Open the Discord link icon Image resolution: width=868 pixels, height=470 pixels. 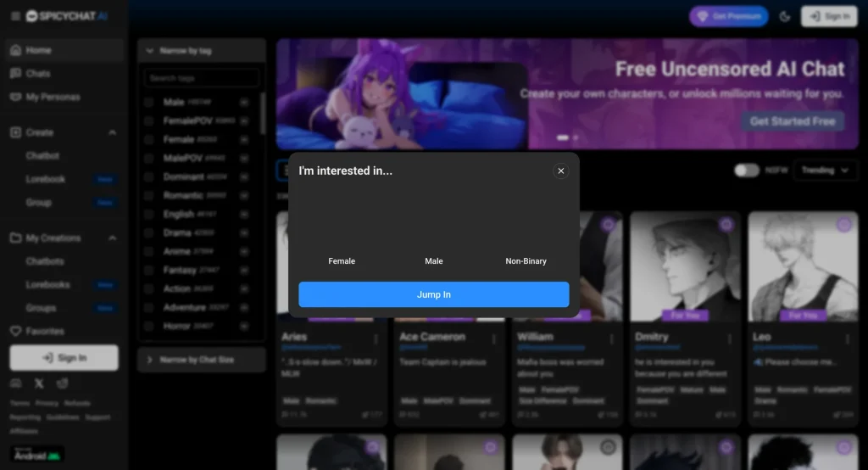[x=16, y=383]
